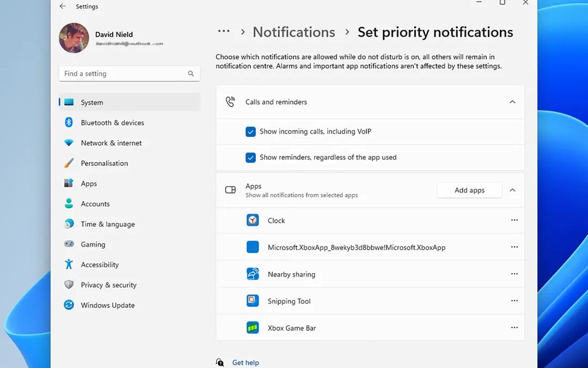Open the Get help link
The image size is (588, 368).
pos(246,363)
